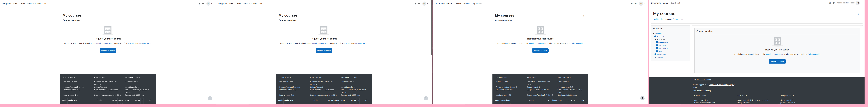Open notifications bell in classic-theme integration_master window

[x=830, y=3]
